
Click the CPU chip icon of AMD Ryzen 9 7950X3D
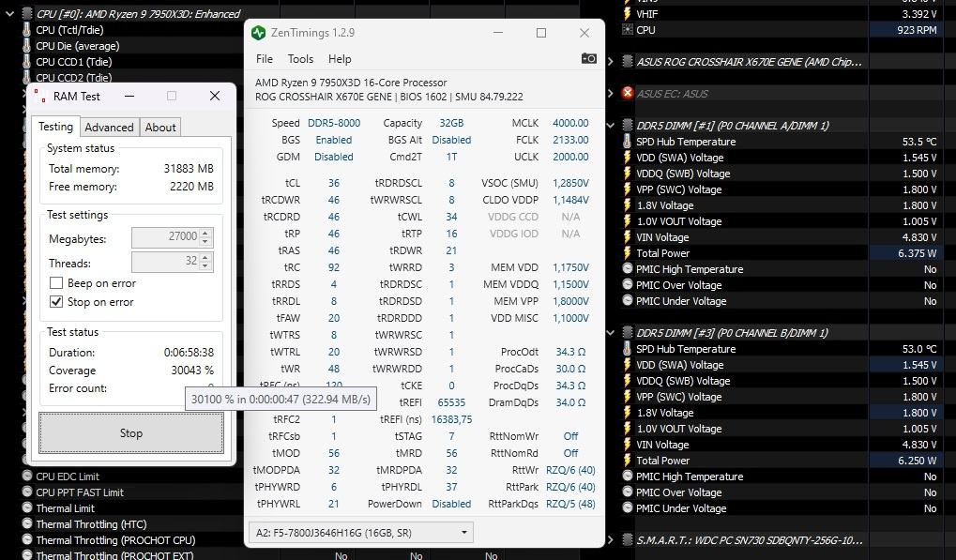(x=27, y=13)
